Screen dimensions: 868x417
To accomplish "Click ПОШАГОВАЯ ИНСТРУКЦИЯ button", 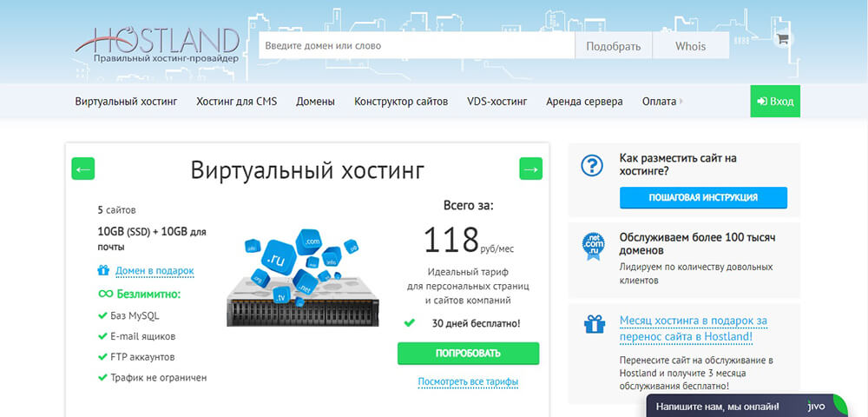I will click(x=703, y=197).
